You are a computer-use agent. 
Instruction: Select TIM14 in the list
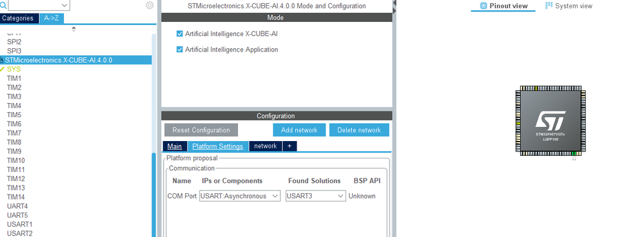point(16,197)
